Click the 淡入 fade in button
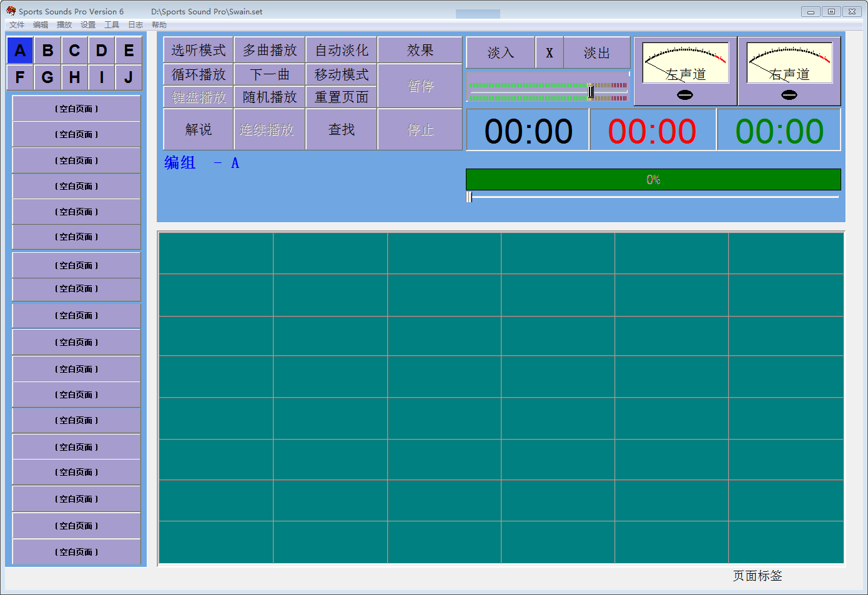Image resolution: width=868 pixels, height=595 pixels. pyautogui.click(x=501, y=52)
